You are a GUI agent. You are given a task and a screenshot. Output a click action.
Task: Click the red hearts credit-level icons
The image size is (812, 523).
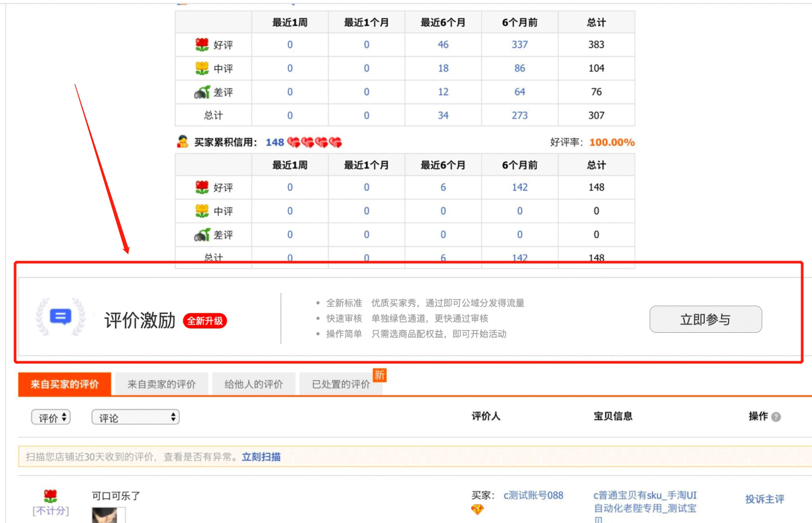pyautogui.click(x=315, y=143)
